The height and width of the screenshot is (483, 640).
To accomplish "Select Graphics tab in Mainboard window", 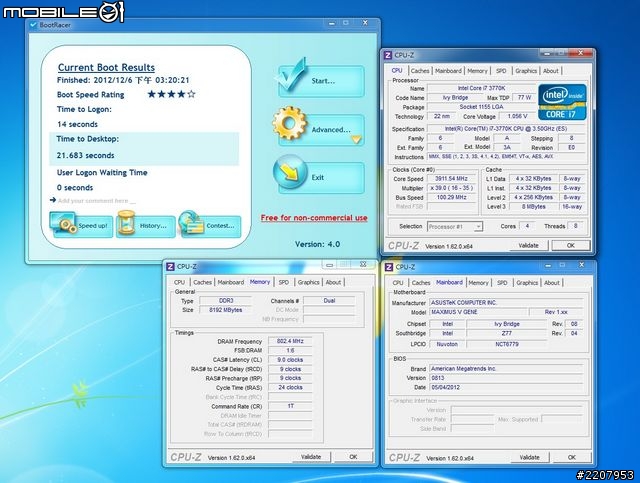I will 527,283.
